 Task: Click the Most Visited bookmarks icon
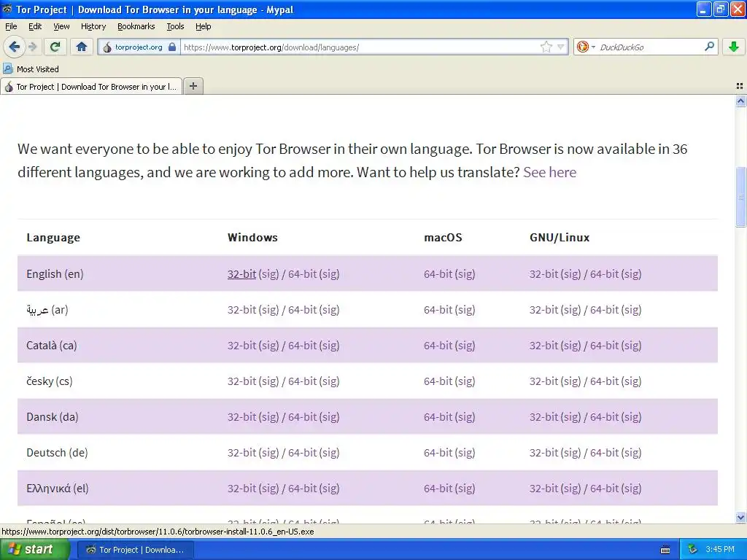(x=7, y=69)
